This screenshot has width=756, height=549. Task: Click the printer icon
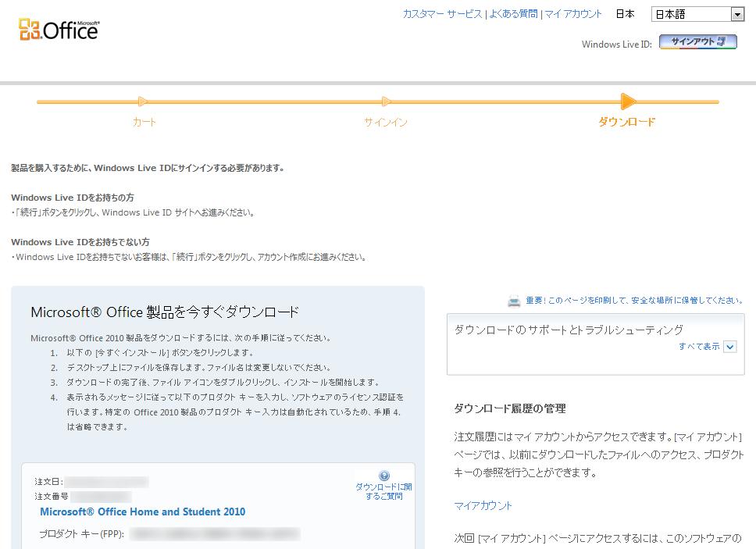coord(514,301)
